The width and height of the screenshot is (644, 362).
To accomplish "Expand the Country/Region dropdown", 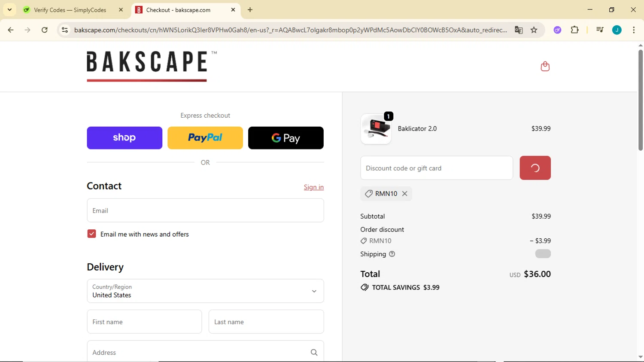I will pos(205,291).
